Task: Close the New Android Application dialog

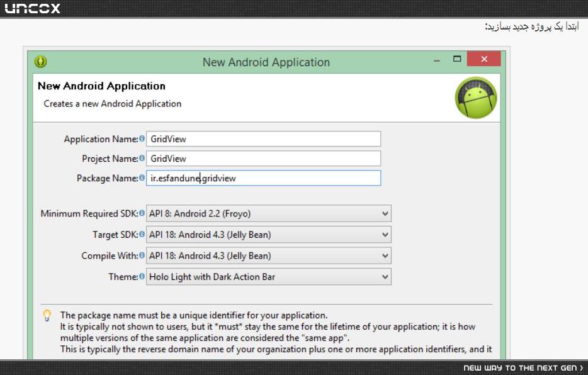Action: 483,59
